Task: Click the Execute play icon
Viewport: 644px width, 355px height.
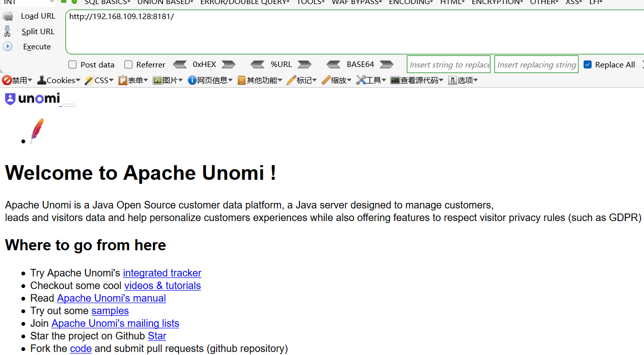Action: 8,46
